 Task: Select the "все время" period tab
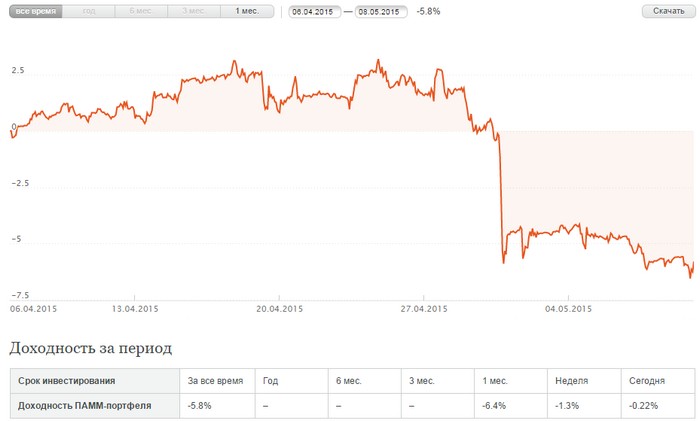click(x=36, y=11)
